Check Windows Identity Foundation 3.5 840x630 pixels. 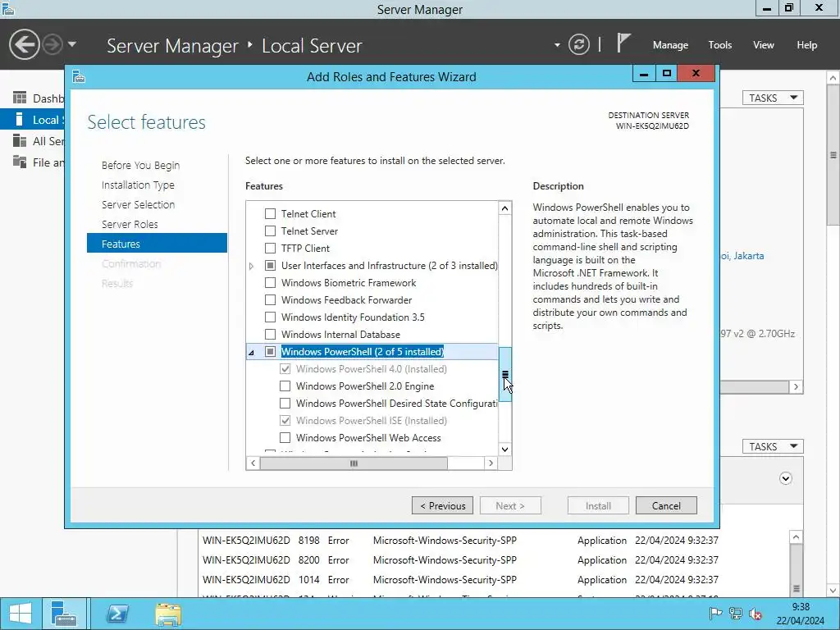[271, 317]
